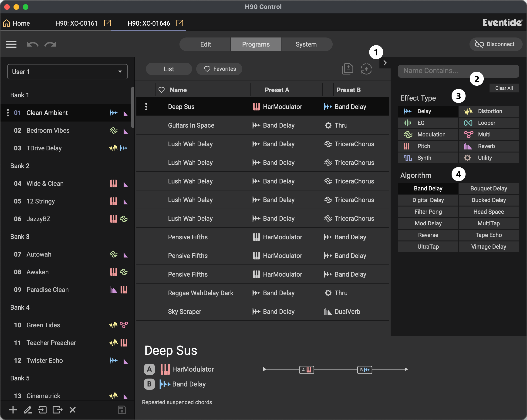Click the import list icon
The height and width of the screenshot is (420, 527).
(43, 410)
